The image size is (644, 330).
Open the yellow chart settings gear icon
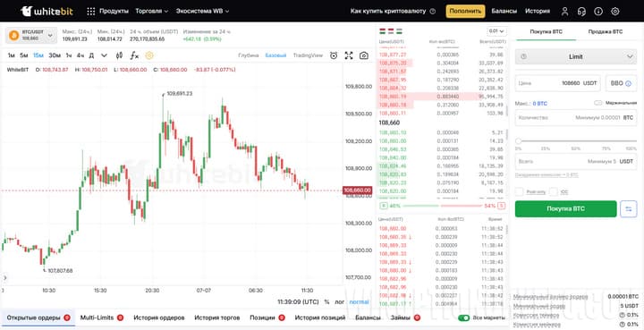[149, 55]
